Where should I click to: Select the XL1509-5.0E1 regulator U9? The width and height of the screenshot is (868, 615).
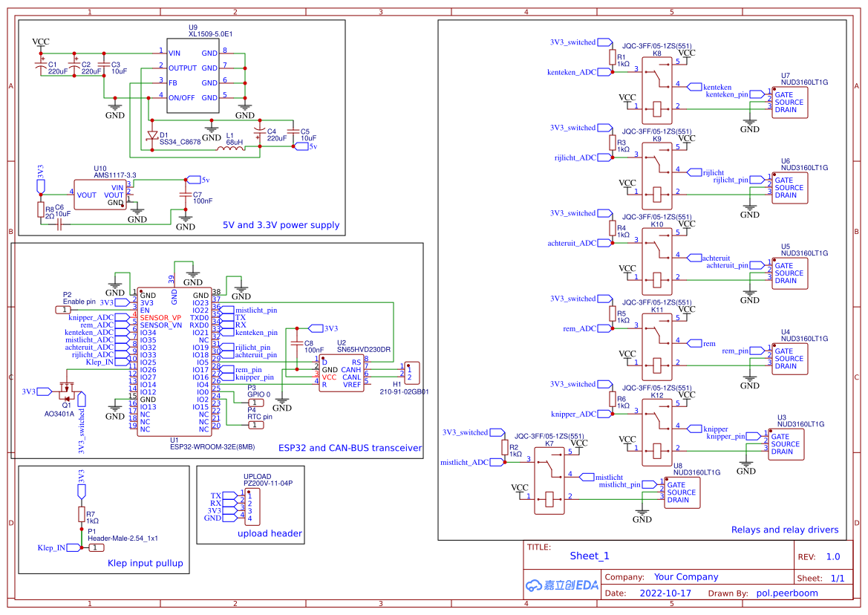(192, 75)
